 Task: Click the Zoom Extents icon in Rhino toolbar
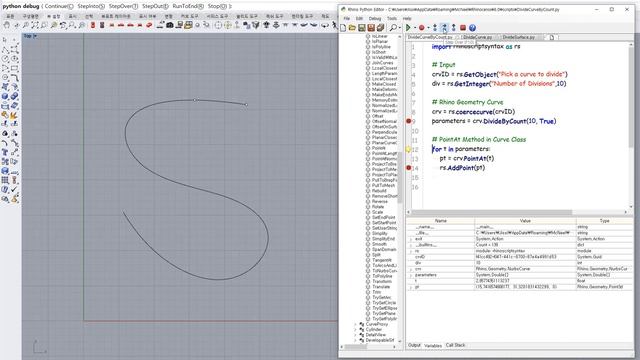[x=35, y=25]
